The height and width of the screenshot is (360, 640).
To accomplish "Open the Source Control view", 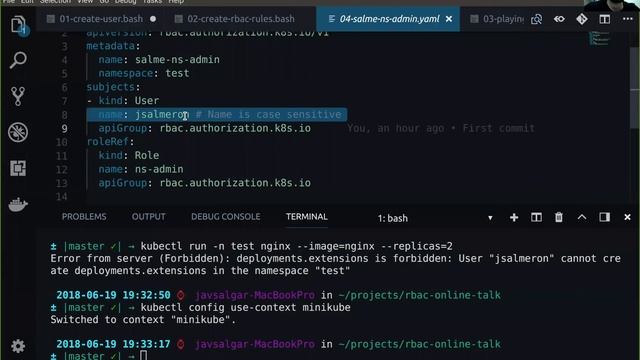I will tap(18, 96).
